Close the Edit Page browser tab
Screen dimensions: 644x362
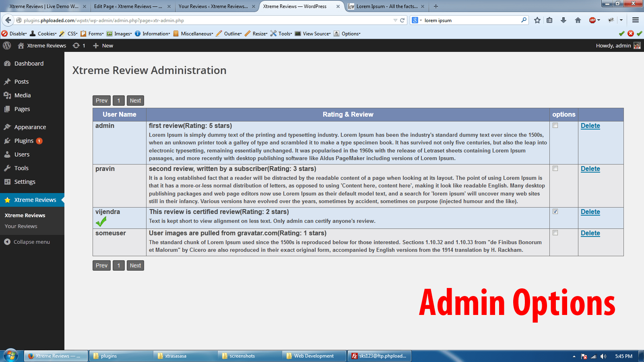click(169, 6)
